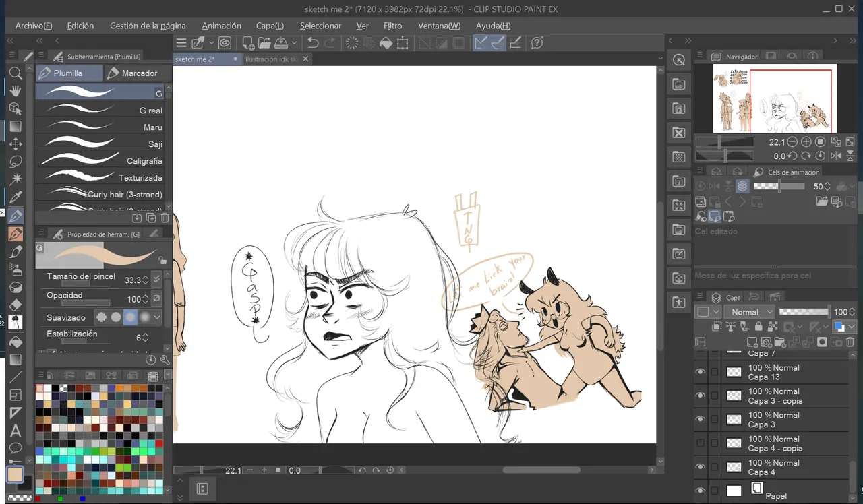Toggle visibility of Capa 13 layer
Image resolution: width=863 pixels, height=504 pixels.
pos(701,372)
